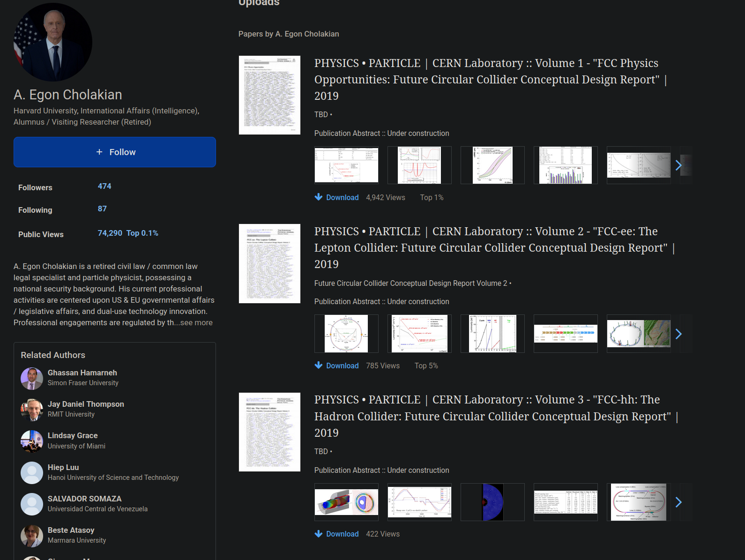Click the download arrow icon for Volume 1
The height and width of the screenshot is (560, 745).
(x=319, y=197)
